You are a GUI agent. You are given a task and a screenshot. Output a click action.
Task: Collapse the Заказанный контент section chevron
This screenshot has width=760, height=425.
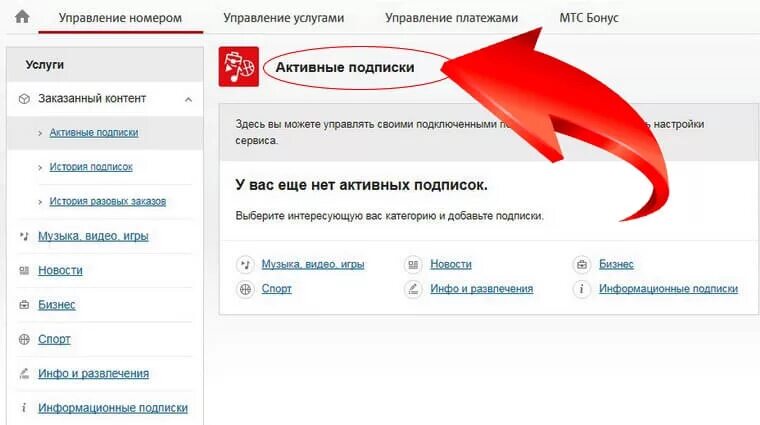[188, 99]
